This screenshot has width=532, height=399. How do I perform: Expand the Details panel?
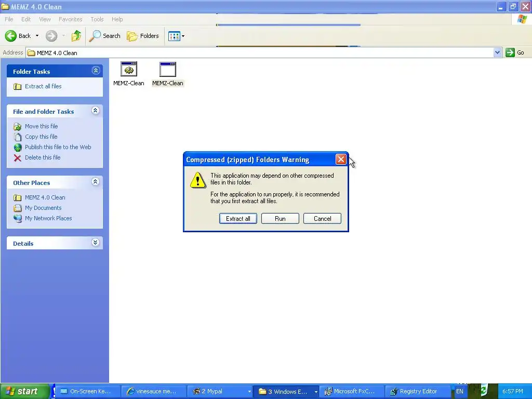(96, 243)
